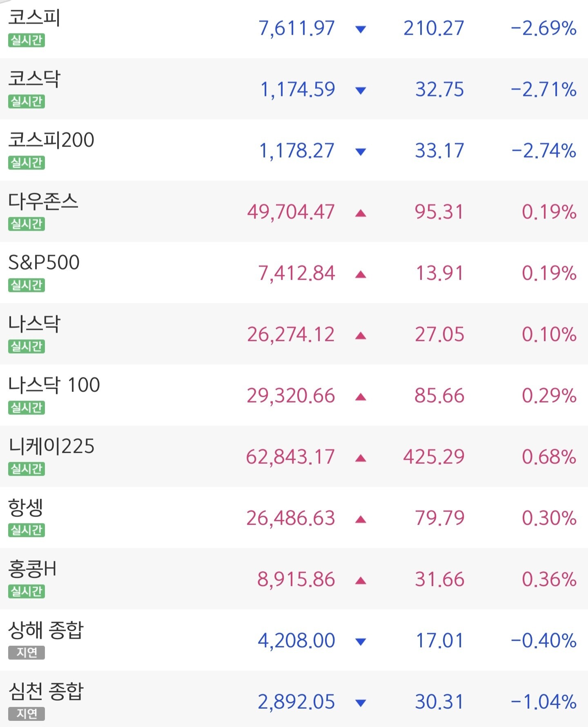The height and width of the screenshot is (727, 588).
Task: Open the 니케이225 index row
Action: pos(294,456)
